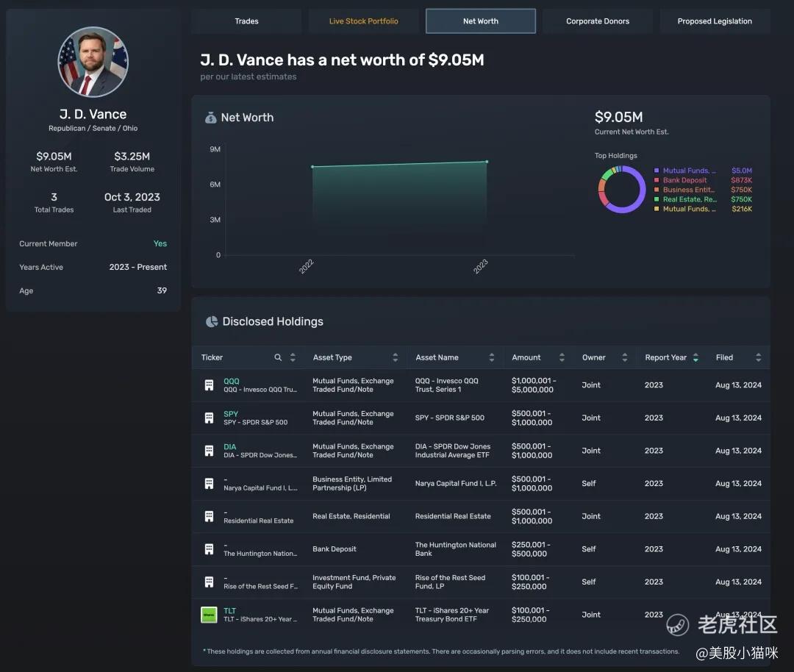The image size is (794, 672).
Task: Open the QQQ ticker link
Action: coord(232,382)
